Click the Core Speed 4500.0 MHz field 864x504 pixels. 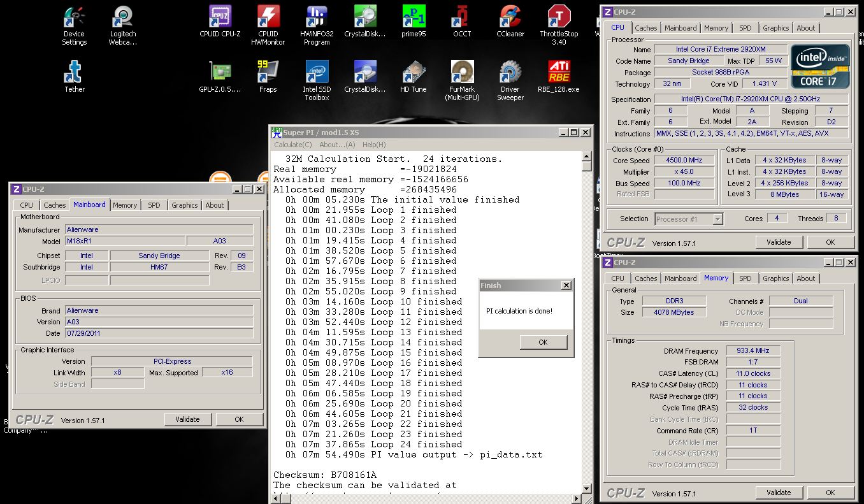click(x=684, y=161)
